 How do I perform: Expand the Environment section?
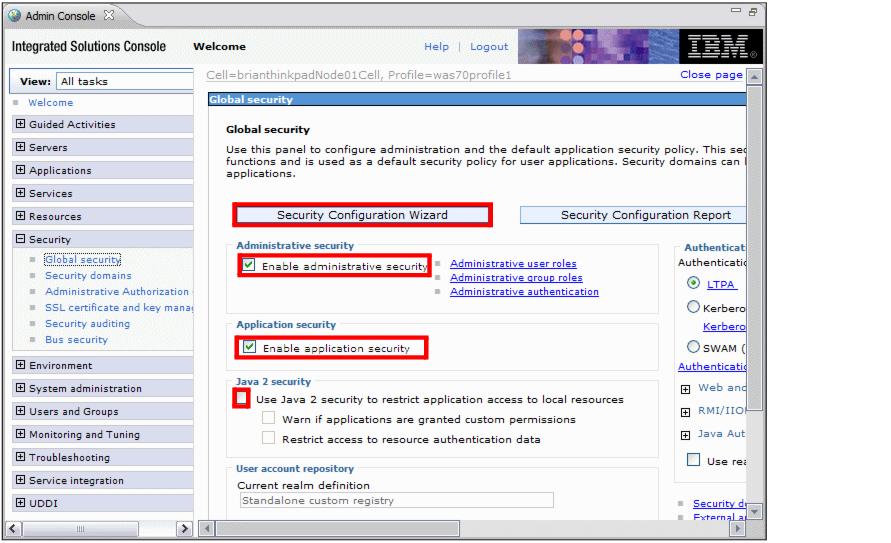[x=20, y=365]
